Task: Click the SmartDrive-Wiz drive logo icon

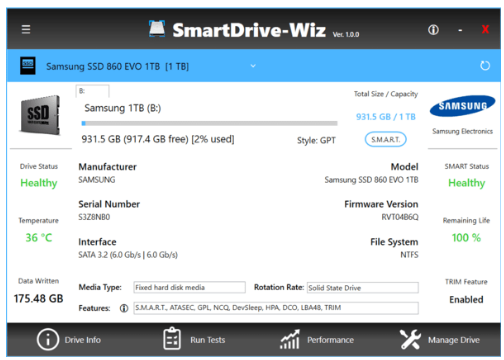Action: (157, 29)
